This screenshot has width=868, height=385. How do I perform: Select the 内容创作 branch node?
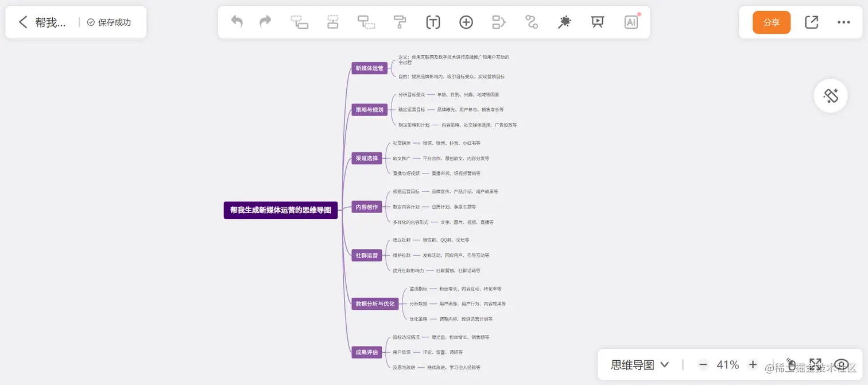click(367, 207)
